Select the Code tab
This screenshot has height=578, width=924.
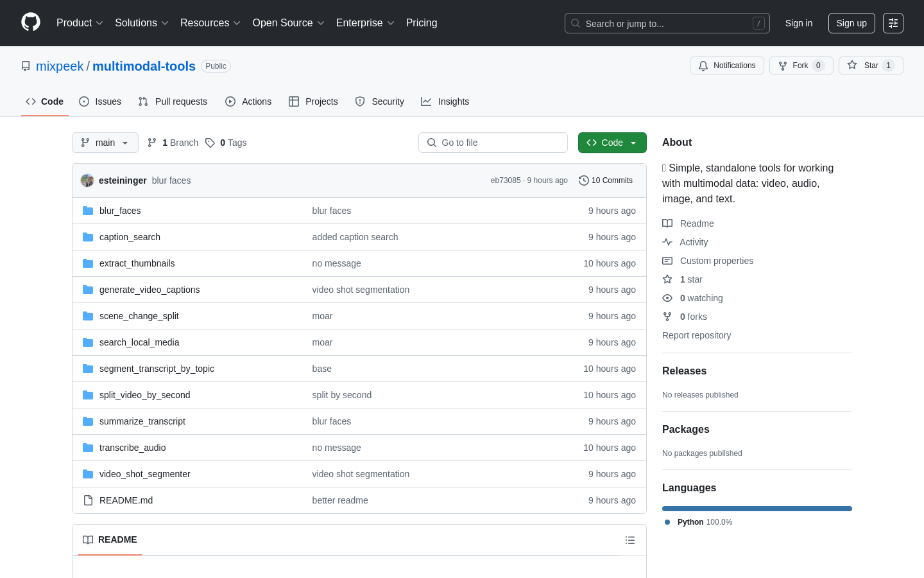pyautogui.click(x=45, y=101)
